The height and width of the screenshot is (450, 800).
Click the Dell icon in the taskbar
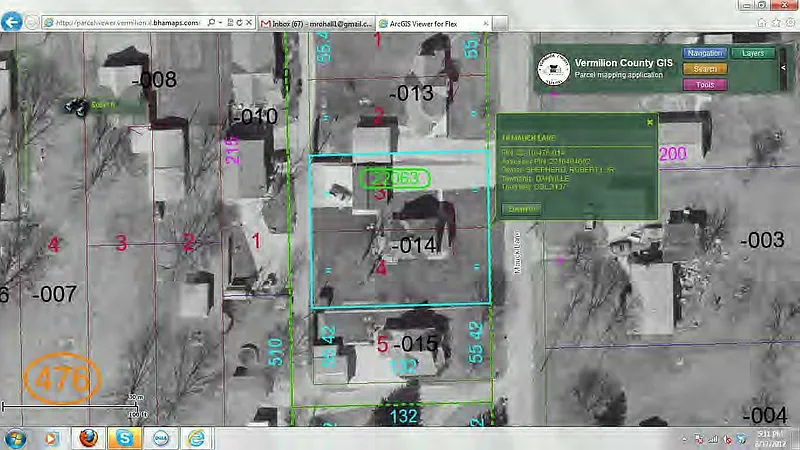coord(159,438)
